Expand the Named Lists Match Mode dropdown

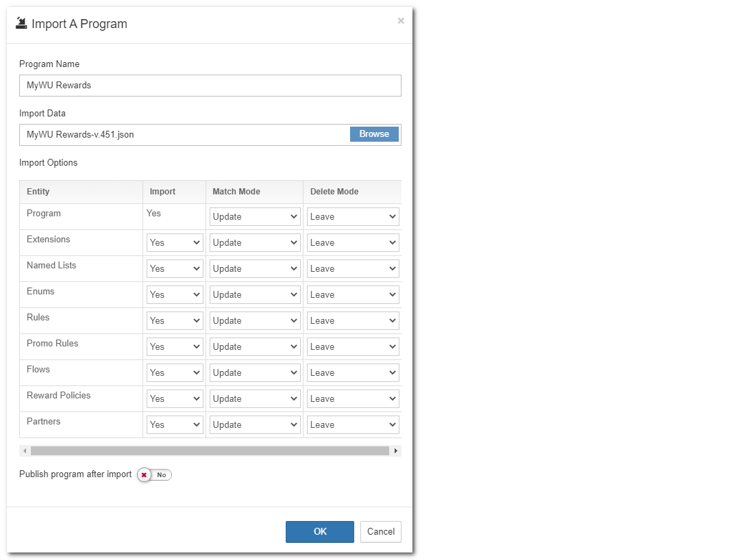255,269
